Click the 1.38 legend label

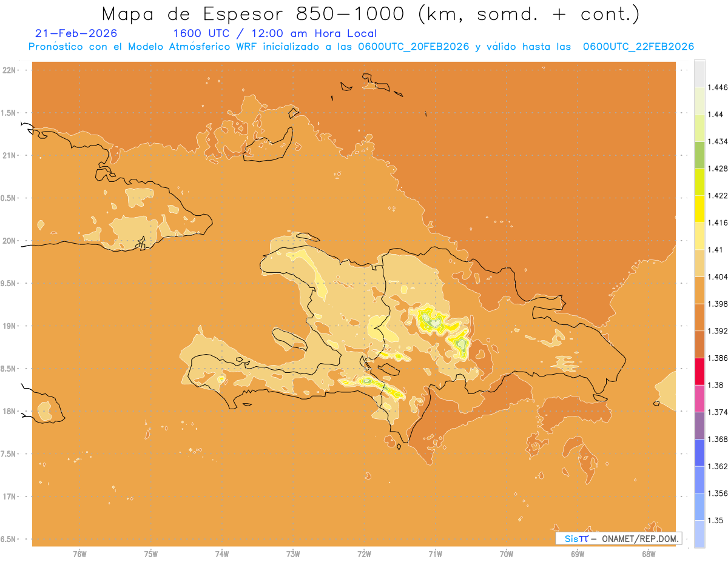715,385
